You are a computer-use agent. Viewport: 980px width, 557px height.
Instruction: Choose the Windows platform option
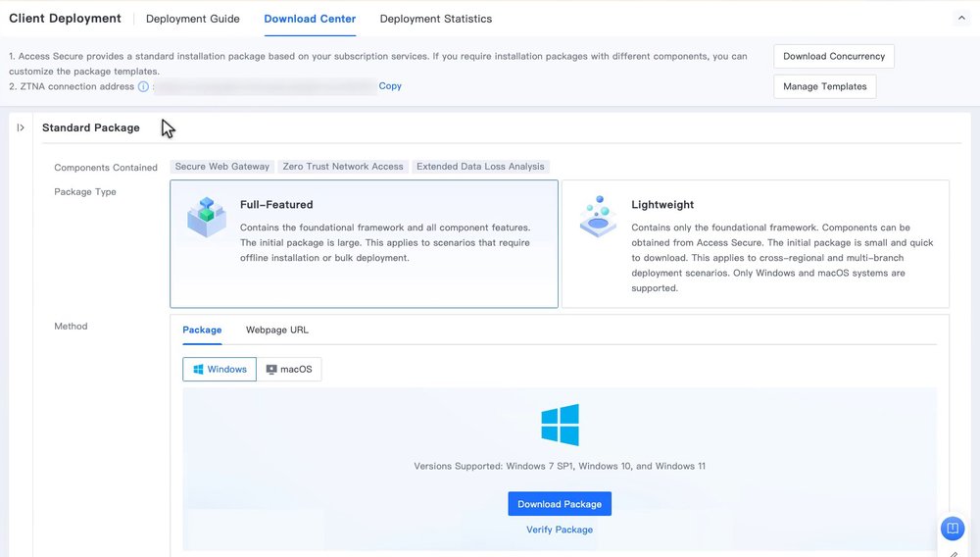[220, 369]
